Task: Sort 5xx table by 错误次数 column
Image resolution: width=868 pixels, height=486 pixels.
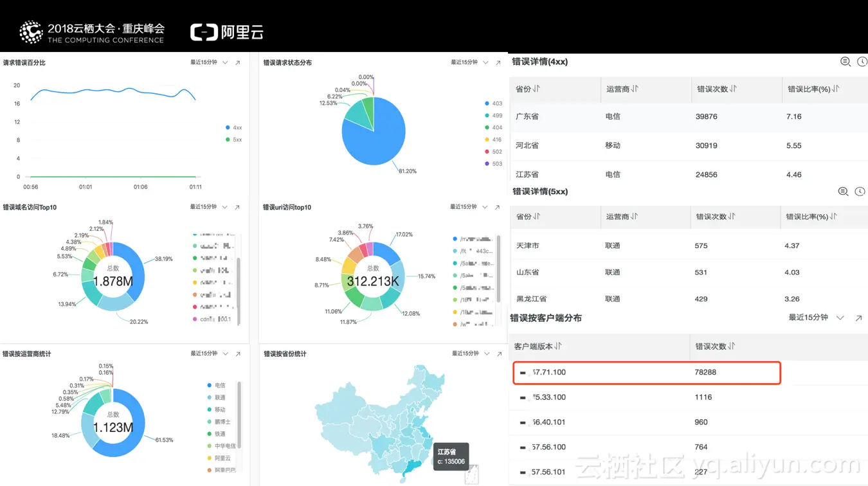Action: pyautogui.click(x=731, y=217)
